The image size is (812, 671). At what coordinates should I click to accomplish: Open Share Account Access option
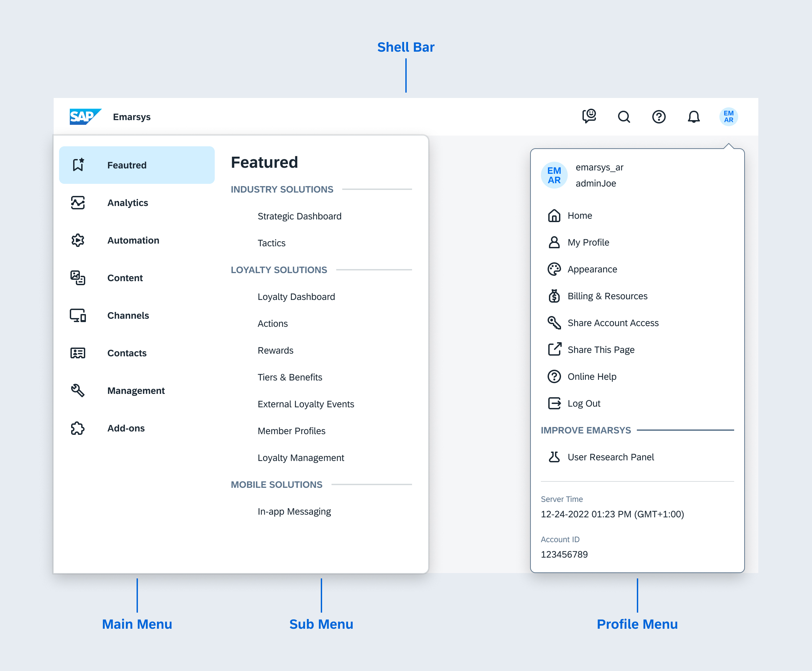613,323
